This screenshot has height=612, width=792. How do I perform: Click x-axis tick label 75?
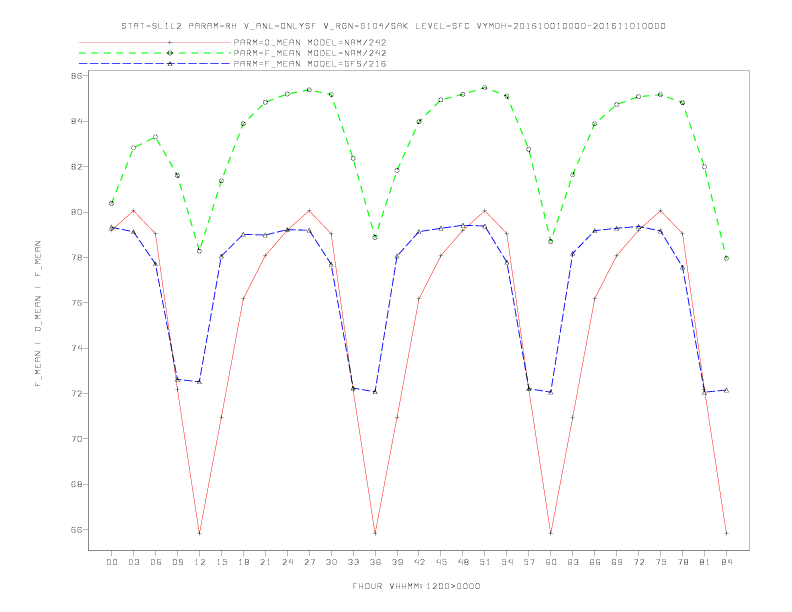pos(661,562)
